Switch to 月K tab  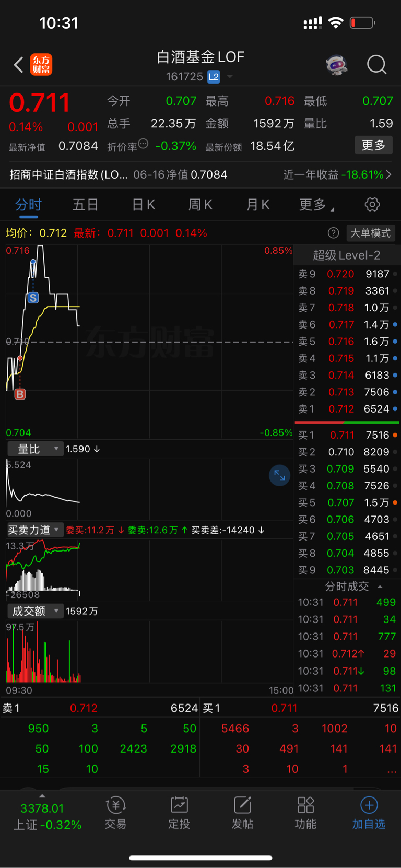point(258,205)
